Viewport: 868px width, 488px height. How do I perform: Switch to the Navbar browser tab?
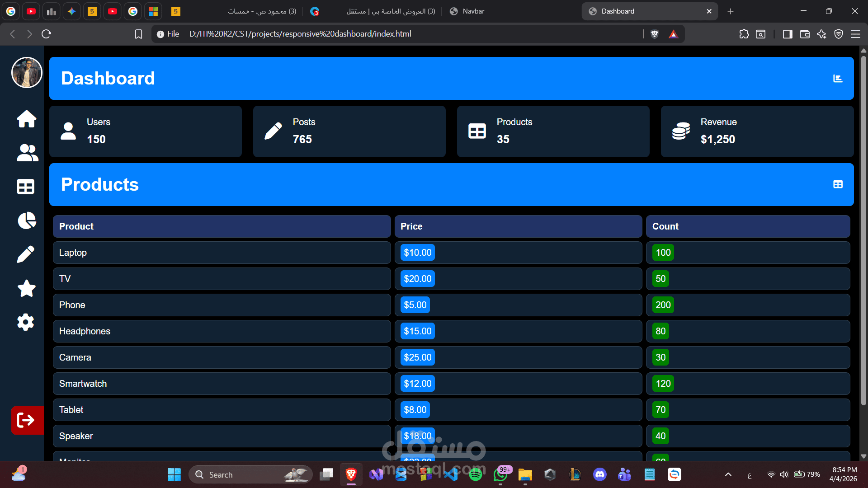[x=473, y=11]
